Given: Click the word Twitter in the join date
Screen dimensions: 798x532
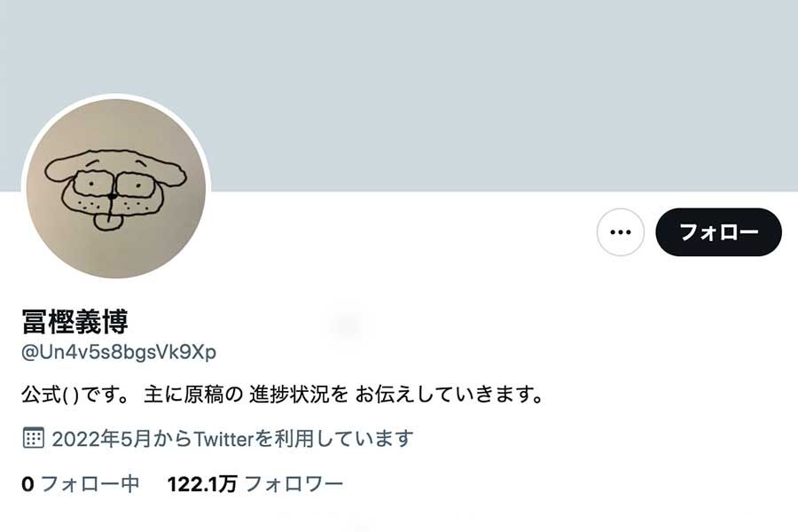Looking at the screenshot, I should click(x=223, y=438).
